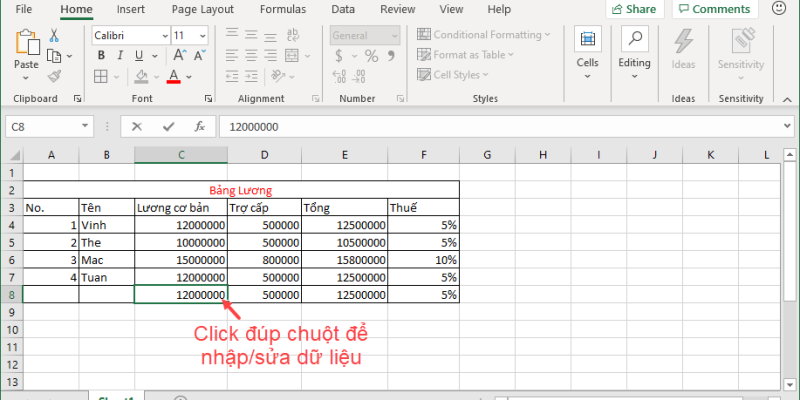The image size is (800, 400).
Task: Expand the Paste options arrow
Action: (x=27, y=77)
